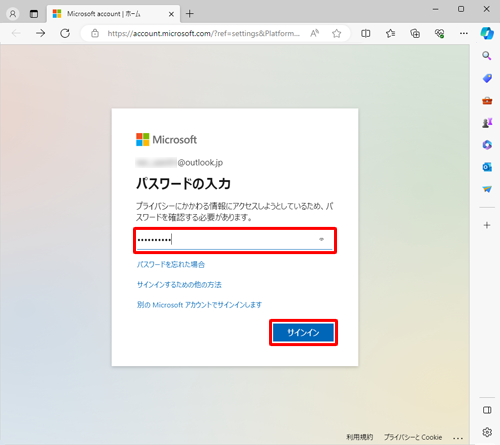
Task: Click the address bar URL
Action: [x=203, y=33]
